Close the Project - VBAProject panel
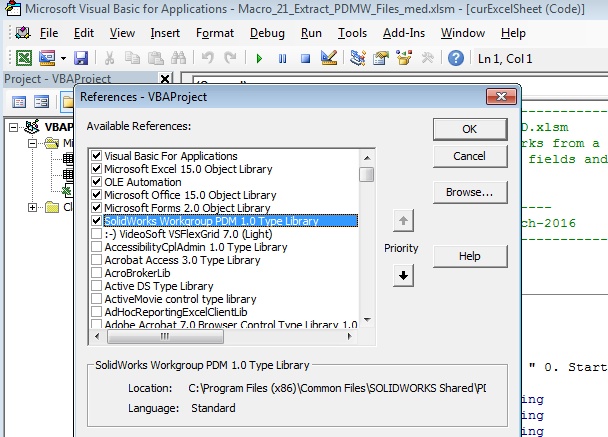 tap(165, 79)
